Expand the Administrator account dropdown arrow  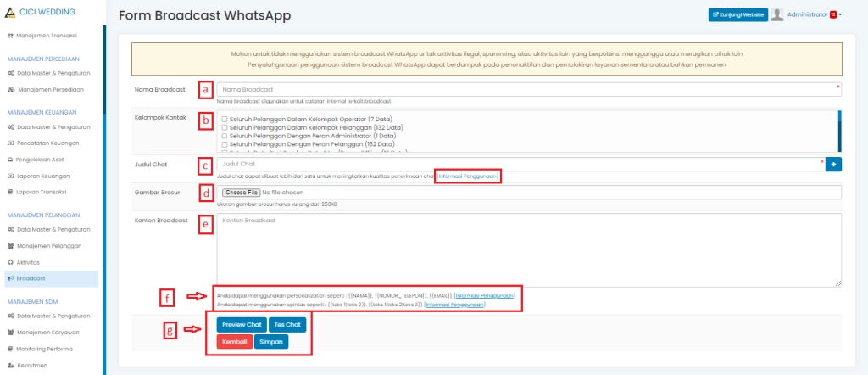(840, 14)
